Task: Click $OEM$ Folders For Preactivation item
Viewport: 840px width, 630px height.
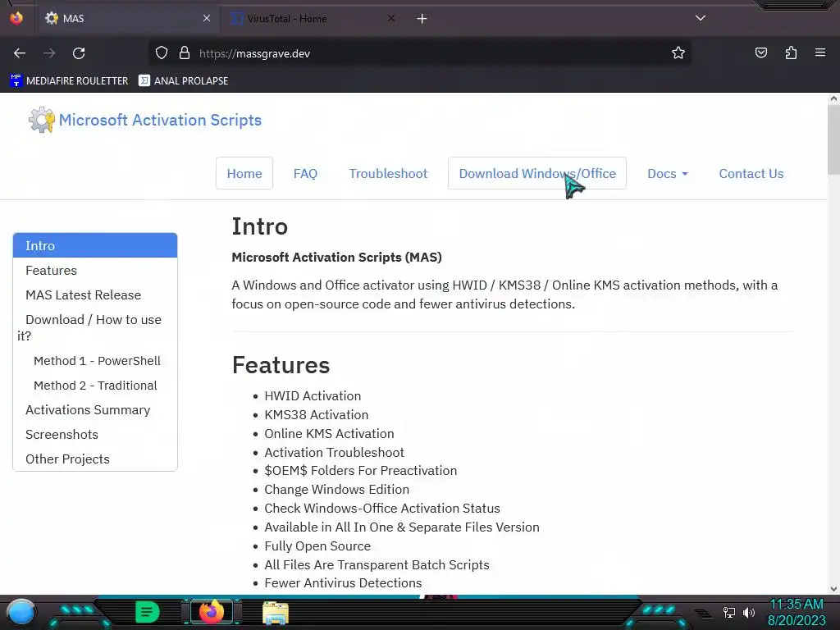Action: (361, 470)
